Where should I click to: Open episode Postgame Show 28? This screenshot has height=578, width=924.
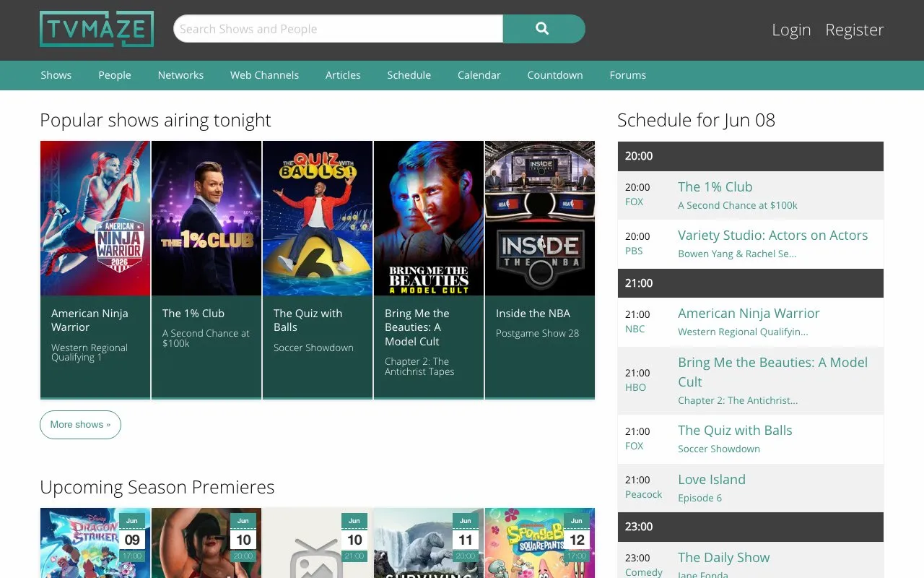(x=537, y=333)
